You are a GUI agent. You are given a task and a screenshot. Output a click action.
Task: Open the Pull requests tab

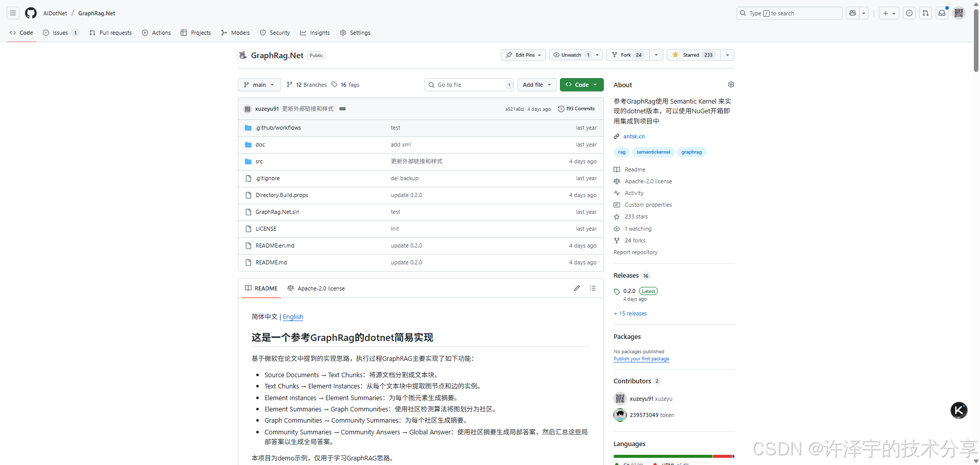[110, 33]
